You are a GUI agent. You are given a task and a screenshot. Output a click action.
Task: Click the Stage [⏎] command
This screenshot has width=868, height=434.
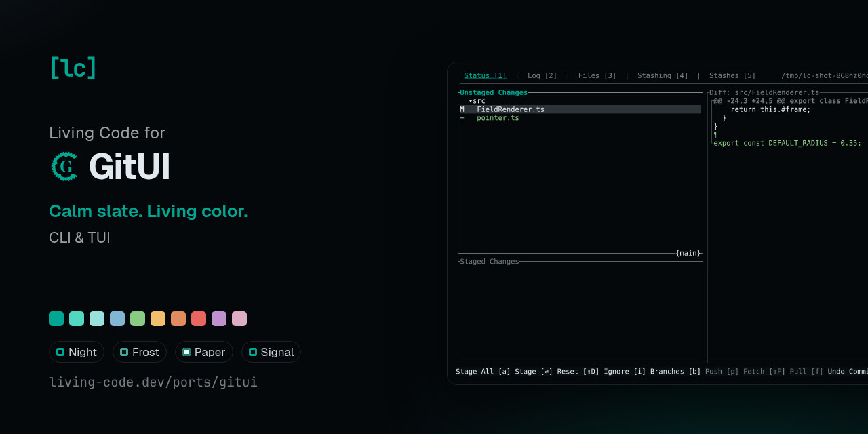(534, 372)
